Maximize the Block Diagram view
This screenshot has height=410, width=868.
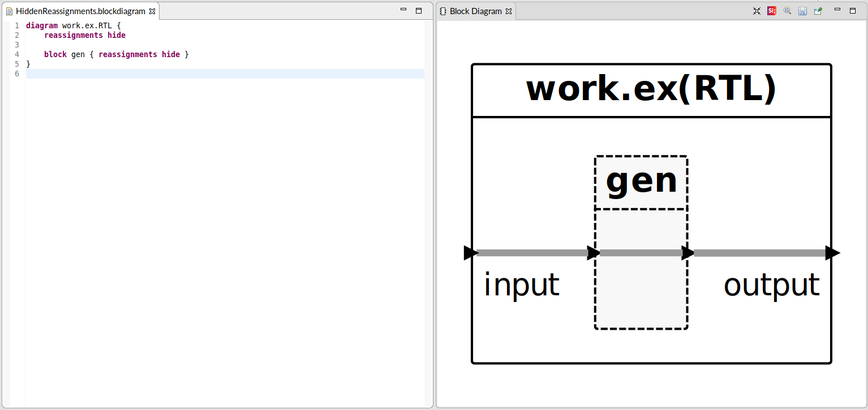coord(853,10)
